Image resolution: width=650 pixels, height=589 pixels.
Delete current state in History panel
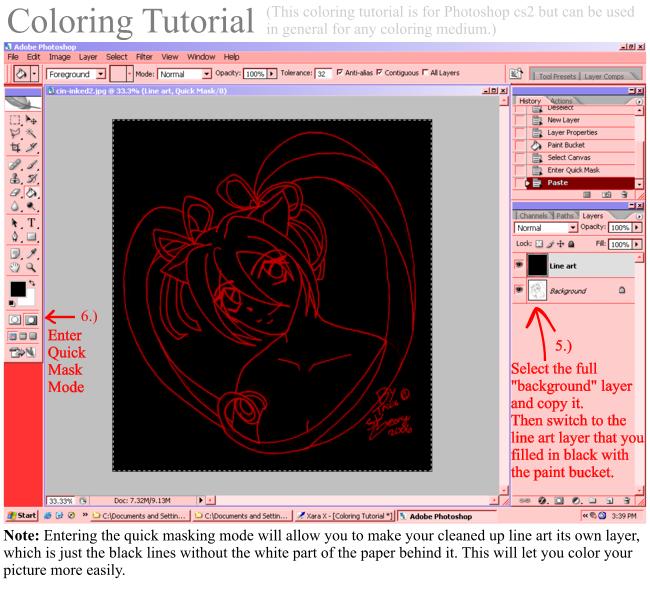(624, 194)
